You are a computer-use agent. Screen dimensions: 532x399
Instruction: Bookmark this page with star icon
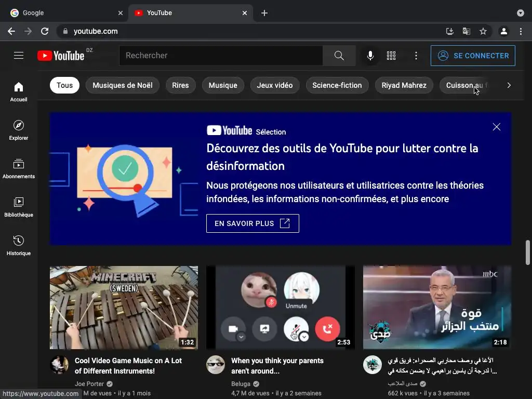[483, 31]
